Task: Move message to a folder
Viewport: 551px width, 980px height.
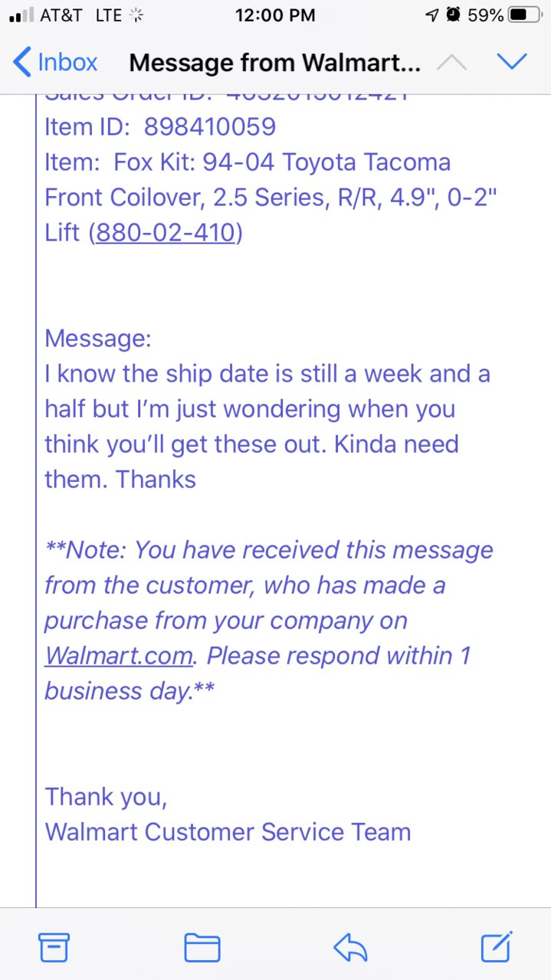Action: (x=202, y=948)
